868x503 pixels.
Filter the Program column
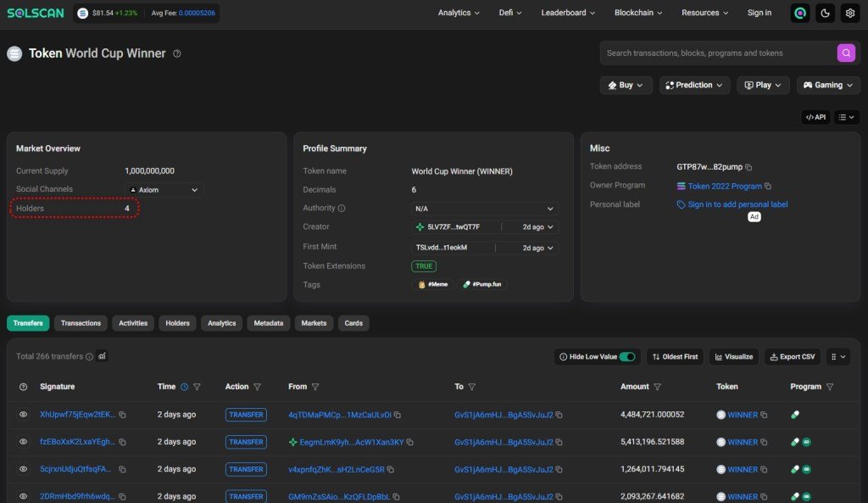(x=829, y=387)
